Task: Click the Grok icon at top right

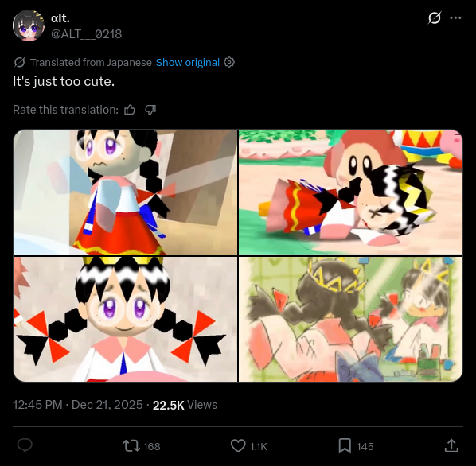Action: coord(434,18)
